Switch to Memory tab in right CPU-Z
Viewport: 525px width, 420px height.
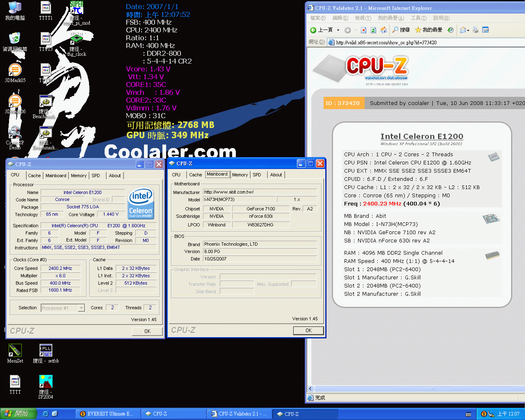pyautogui.click(x=240, y=175)
